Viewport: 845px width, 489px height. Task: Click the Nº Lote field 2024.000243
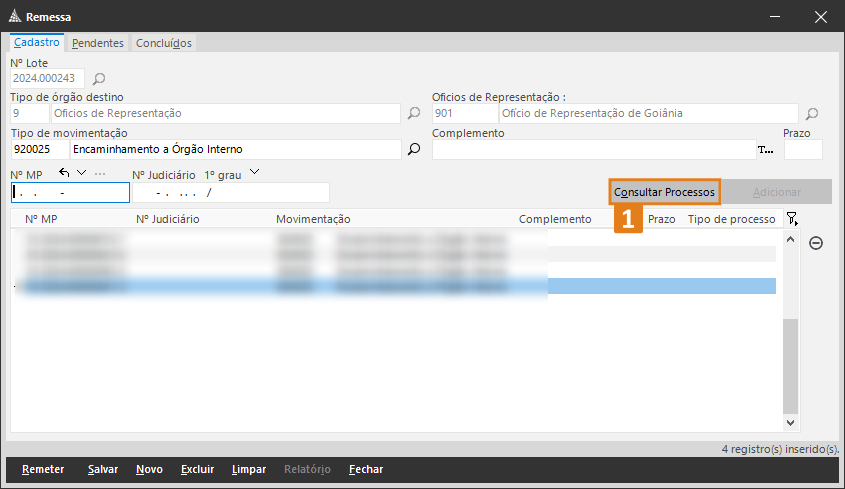[47, 78]
